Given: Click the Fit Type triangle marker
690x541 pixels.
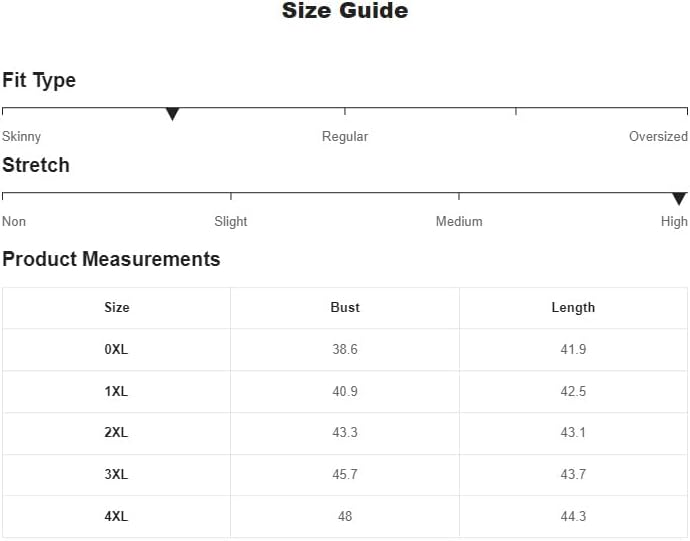Looking at the screenshot, I should (x=172, y=114).
